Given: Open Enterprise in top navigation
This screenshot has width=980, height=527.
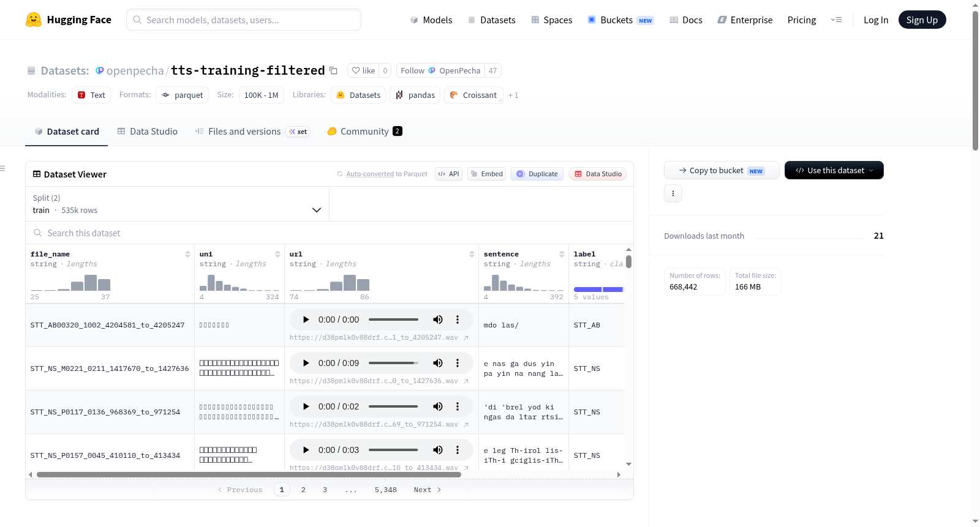Looking at the screenshot, I should 745,20.
